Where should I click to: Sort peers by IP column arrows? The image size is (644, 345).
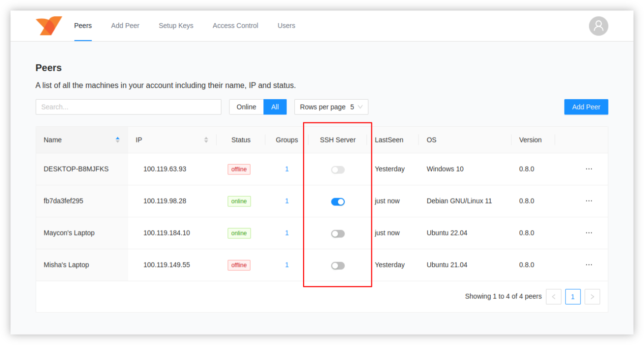point(206,140)
